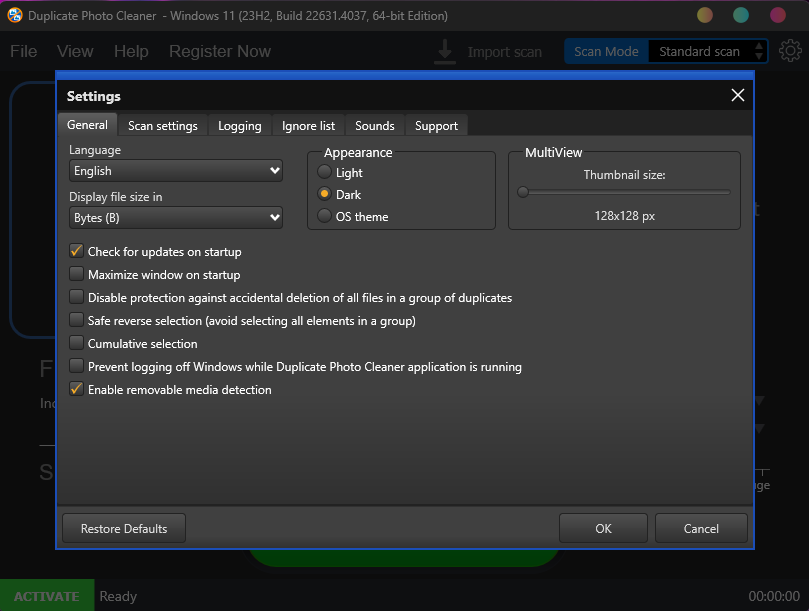Check the Cumulative selection option
Viewport: 809px width, 611px height.
click(76, 343)
